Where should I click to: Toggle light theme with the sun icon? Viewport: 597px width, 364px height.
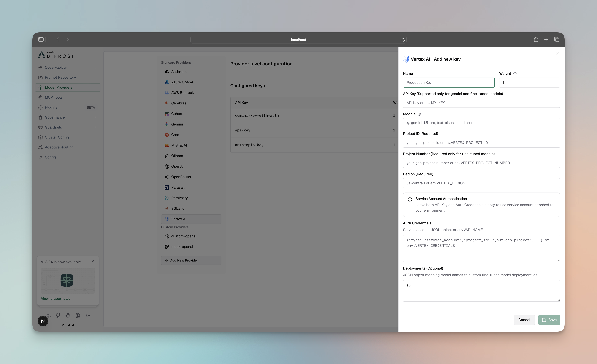pyautogui.click(x=88, y=316)
